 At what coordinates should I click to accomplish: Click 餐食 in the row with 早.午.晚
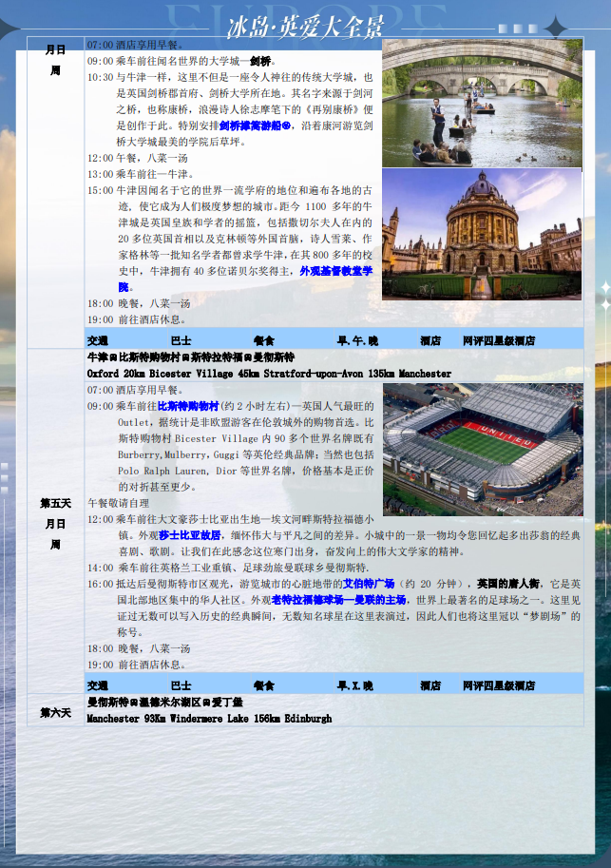tap(264, 341)
